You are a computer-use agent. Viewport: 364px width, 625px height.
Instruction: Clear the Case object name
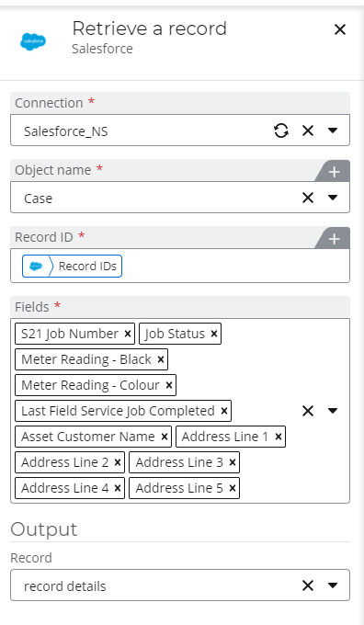[x=308, y=198]
